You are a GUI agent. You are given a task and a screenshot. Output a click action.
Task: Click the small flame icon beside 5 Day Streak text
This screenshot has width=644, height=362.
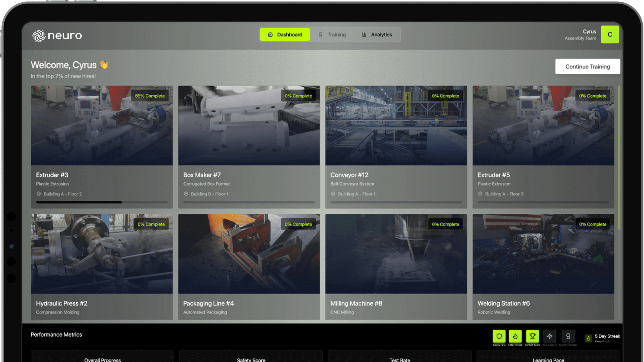pos(588,338)
